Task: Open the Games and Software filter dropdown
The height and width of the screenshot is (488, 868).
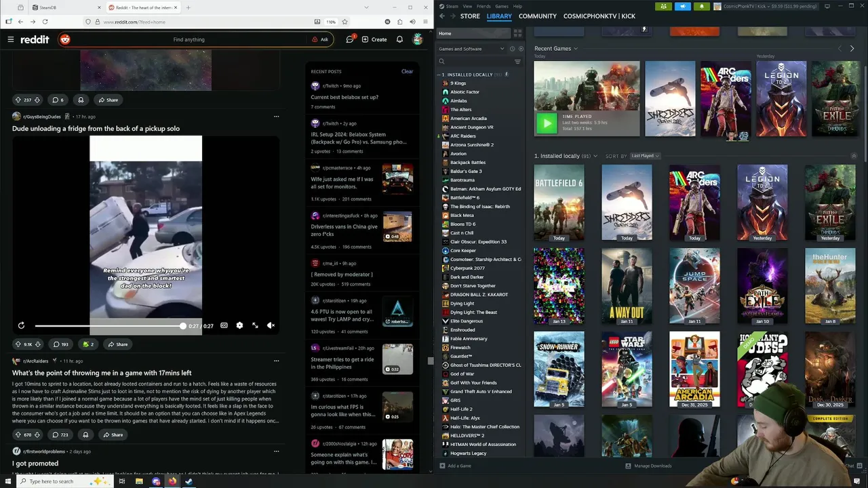Action: (x=471, y=49)
